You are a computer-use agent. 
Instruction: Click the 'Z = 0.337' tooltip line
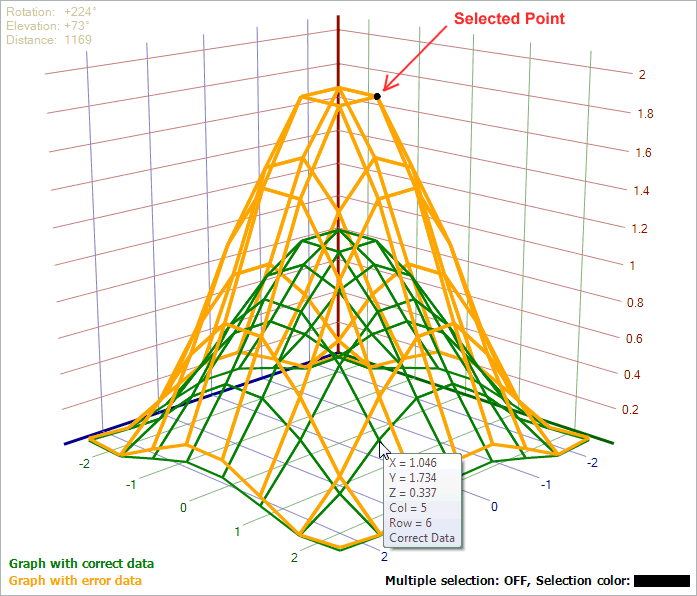[413, 493]
